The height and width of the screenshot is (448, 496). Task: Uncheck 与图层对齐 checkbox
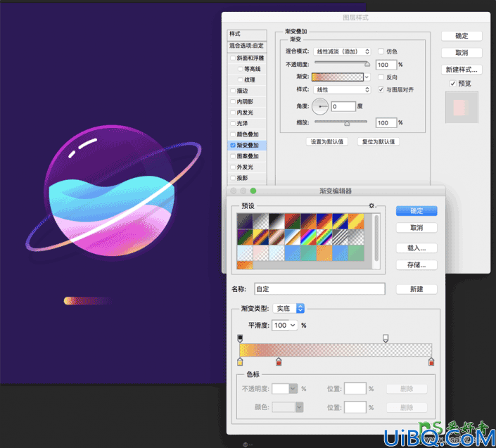pos(381,89)
